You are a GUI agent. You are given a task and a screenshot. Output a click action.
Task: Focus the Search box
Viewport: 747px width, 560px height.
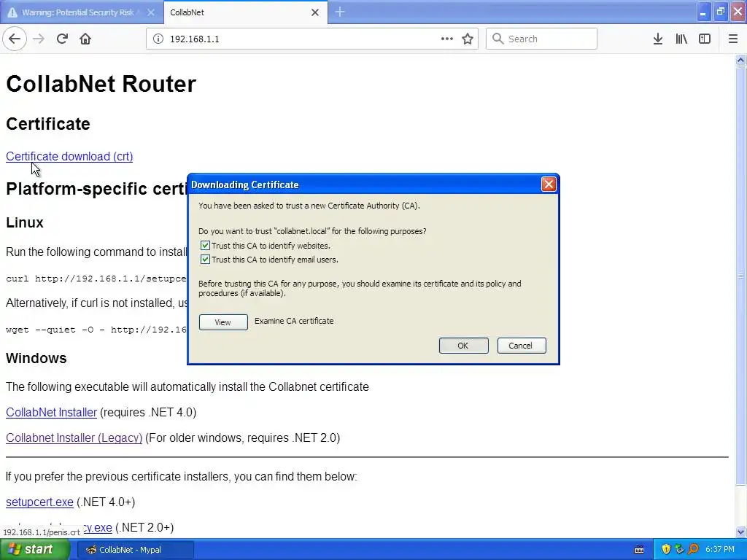541,39
